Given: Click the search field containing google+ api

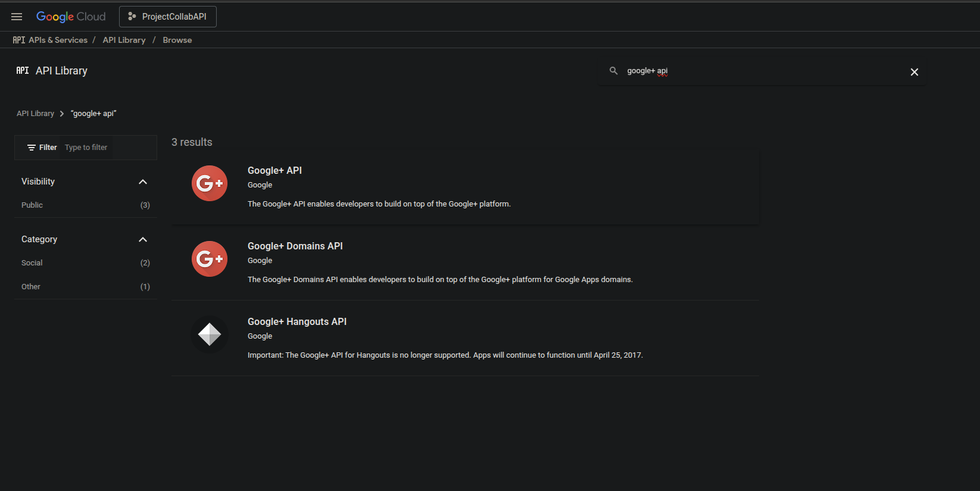Looking at the screenshot, I should 762,71.
